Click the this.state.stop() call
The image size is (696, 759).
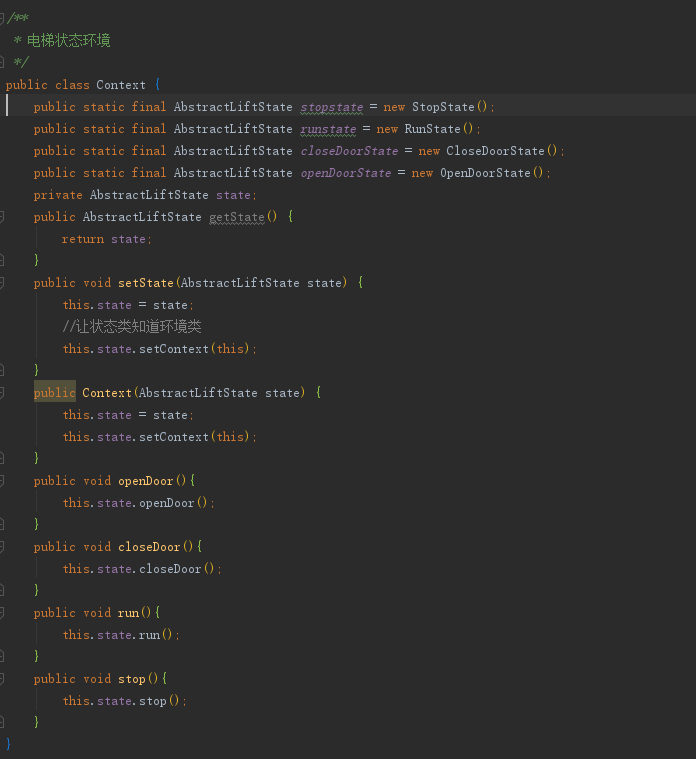coord(121,701)
